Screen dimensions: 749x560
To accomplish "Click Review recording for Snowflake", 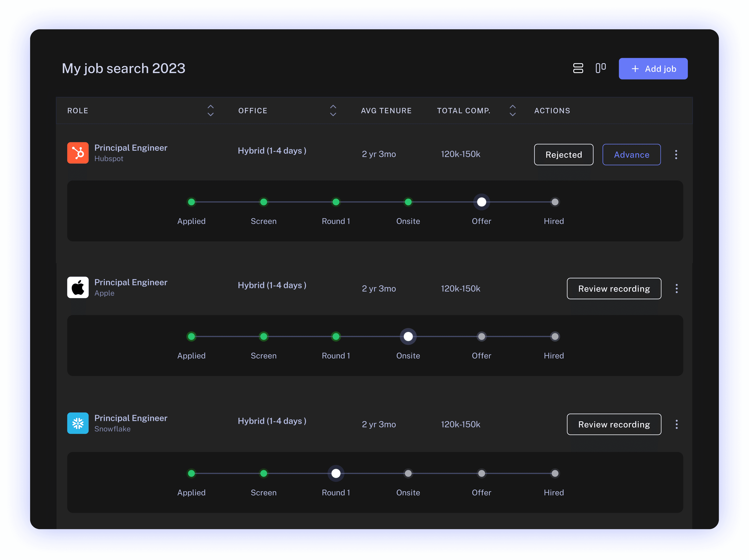I will (614, 424).
